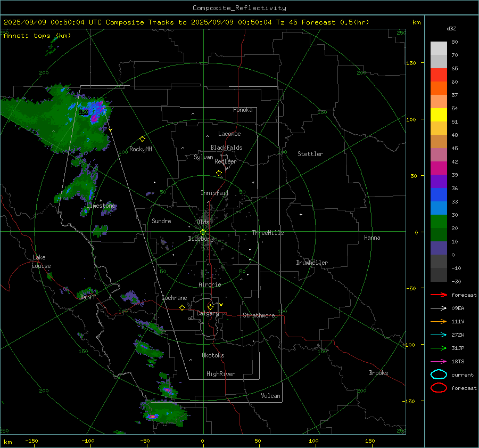
Task: Click the white 09EA arrow in legend
Action: (439, 308)
